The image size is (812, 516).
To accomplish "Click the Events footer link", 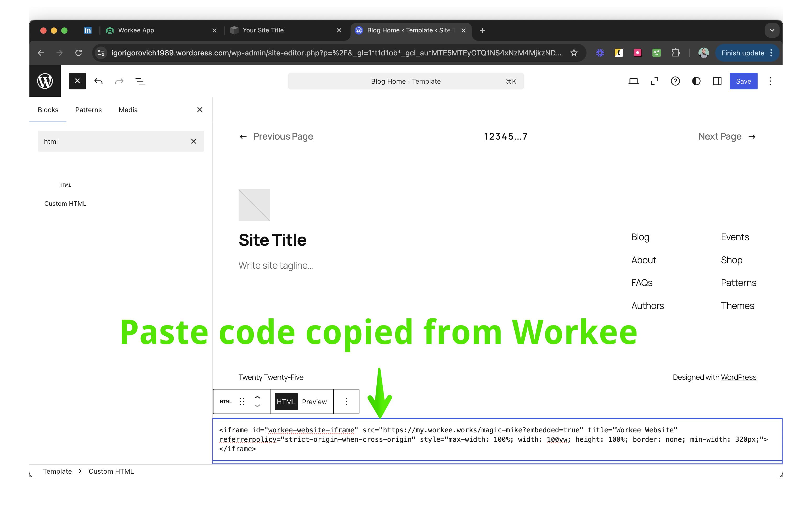I will click(x=735, y=237).
